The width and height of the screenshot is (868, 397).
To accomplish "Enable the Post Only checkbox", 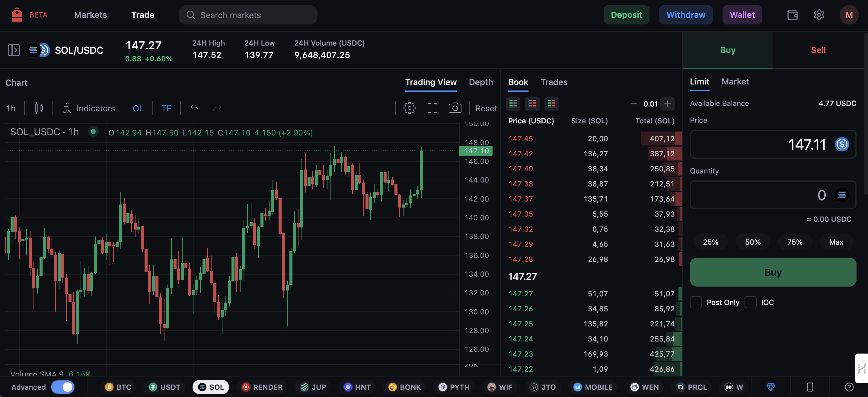I will 696,302.
